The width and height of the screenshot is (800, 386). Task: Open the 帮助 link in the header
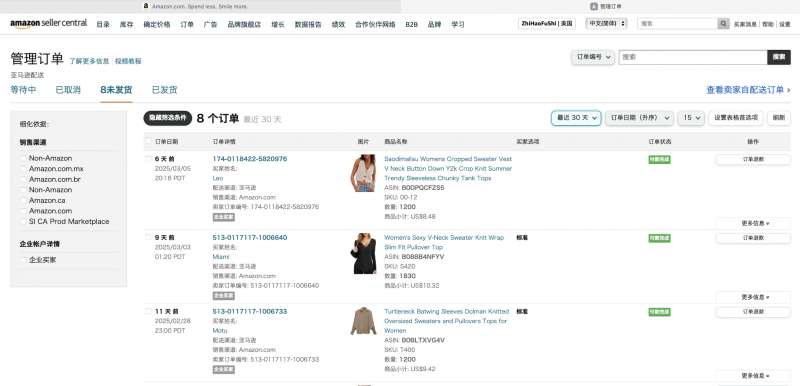click(768, 24)
